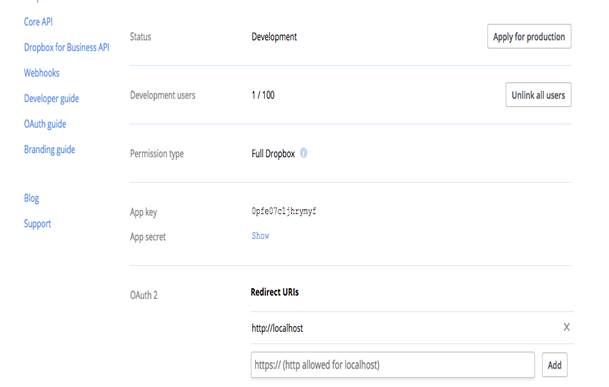Go to the Webhooks page
This screenshot has height=387, width=609.
coord(42,73)
